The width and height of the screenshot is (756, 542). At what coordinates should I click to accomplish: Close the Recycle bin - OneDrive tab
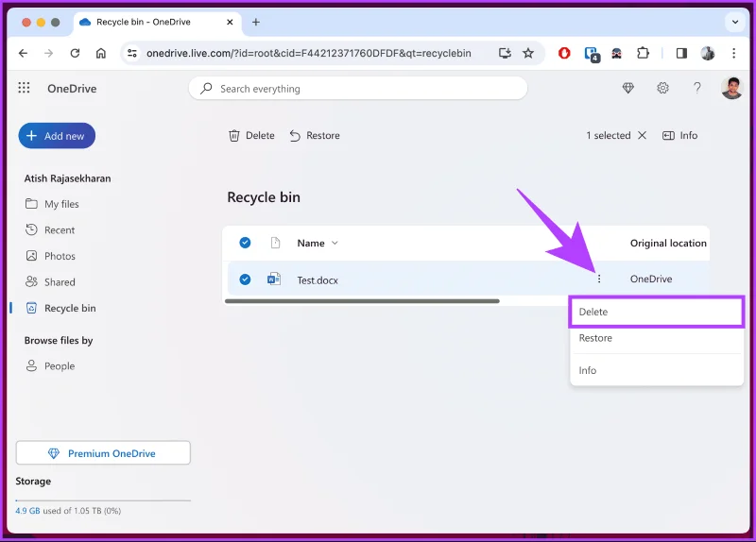coord(230,22)
